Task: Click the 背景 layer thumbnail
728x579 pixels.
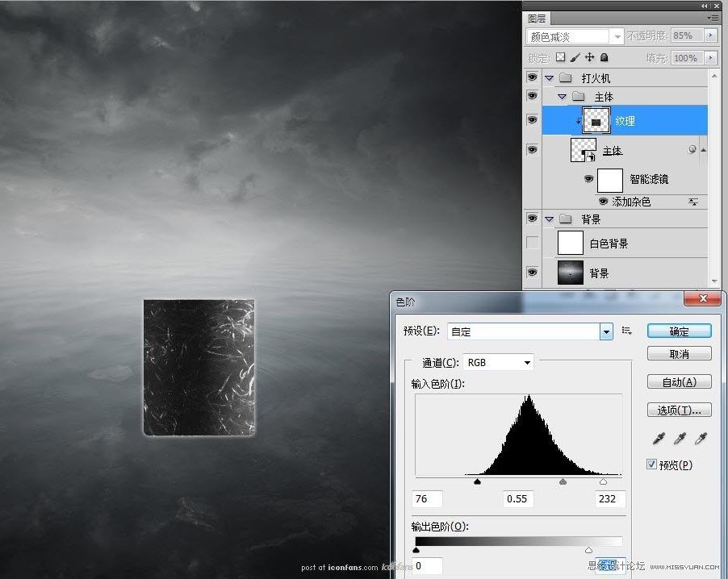Action: pos(571,272)
